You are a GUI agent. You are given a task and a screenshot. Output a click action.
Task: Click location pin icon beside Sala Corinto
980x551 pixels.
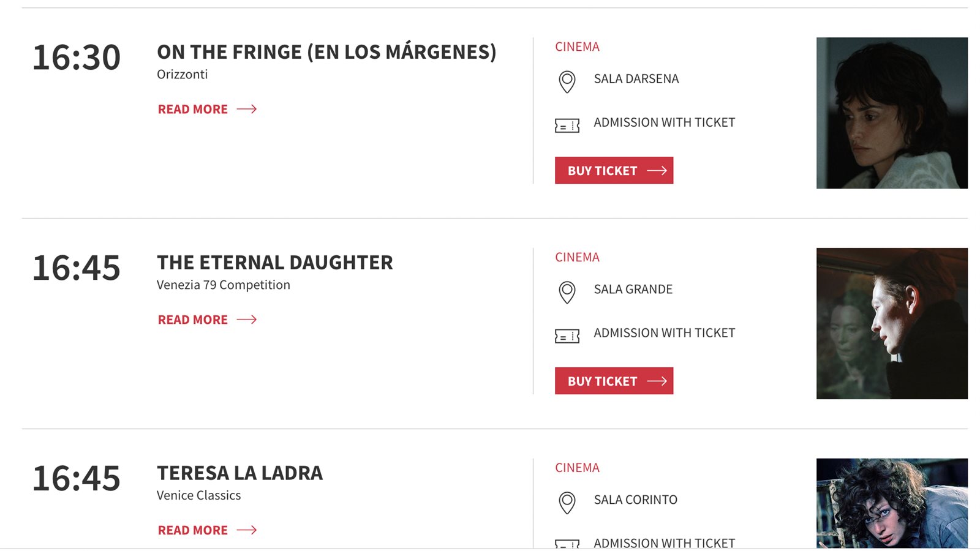click(x=567, y=503)
